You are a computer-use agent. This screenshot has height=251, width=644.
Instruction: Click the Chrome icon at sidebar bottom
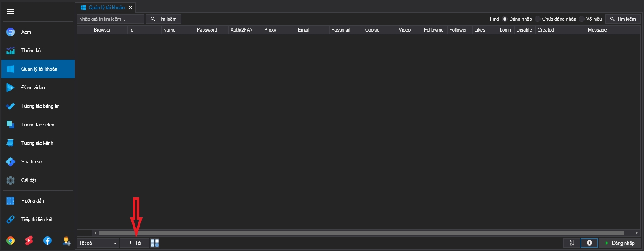click(x=11, y=240)
